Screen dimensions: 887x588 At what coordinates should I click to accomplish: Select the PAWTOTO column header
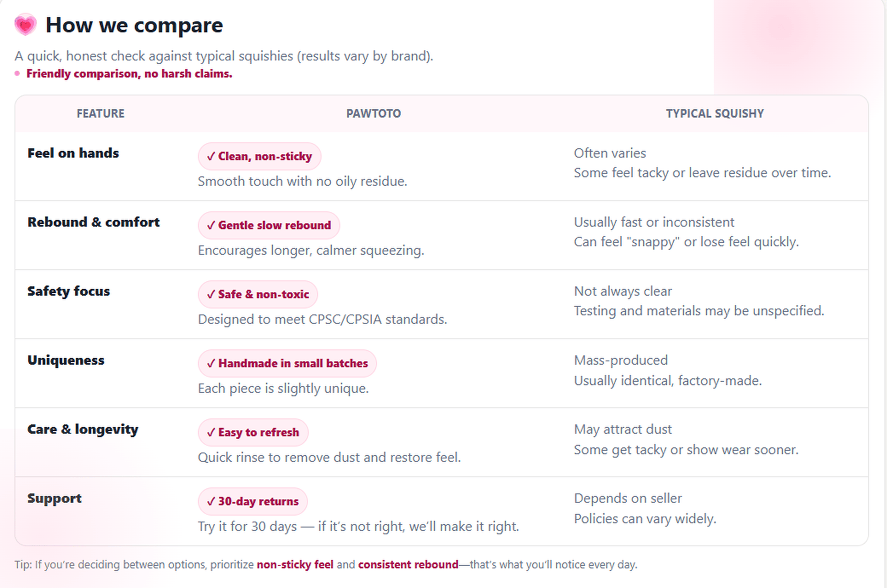coord(374,114)
